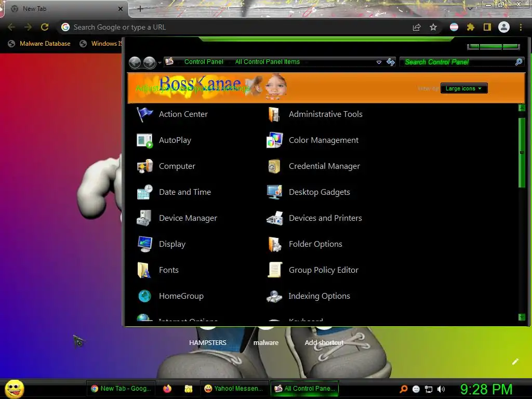The width and height of the screenshot is (532, 399).
Task: Open the AutoPlay icon
Action: pyautogui.click(x=144, y=140)
